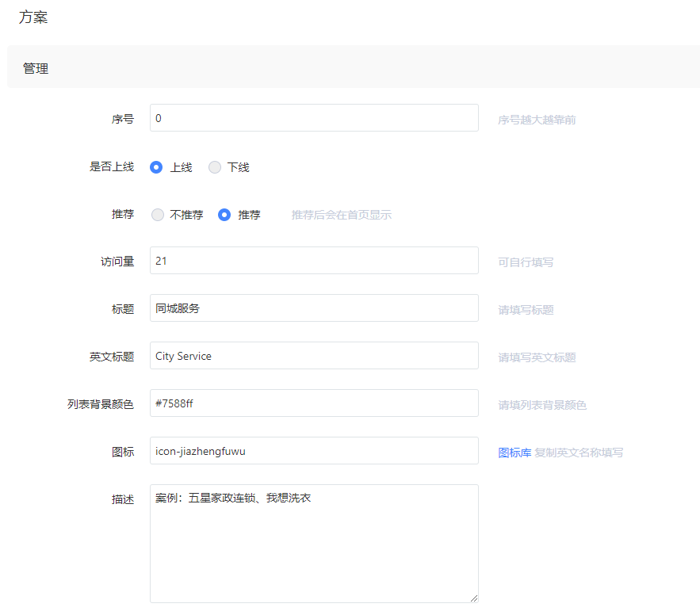Select the 下线 radio button
The height and width of the screenshot is (615, 700).
pos(215,167)
